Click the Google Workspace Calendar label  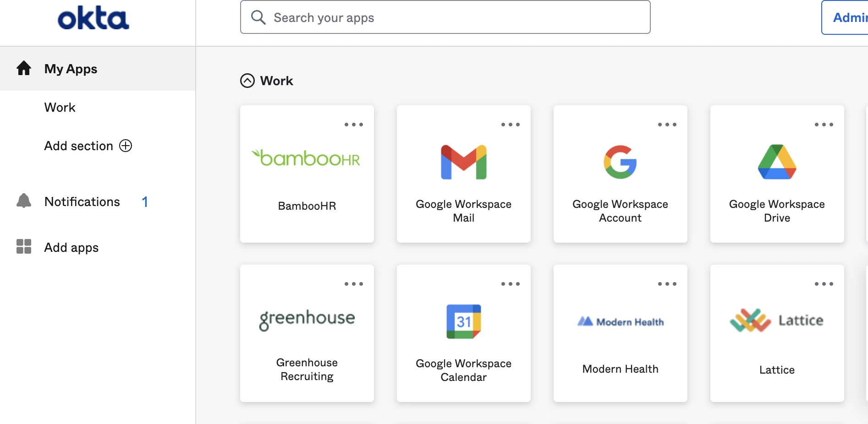click(x=464, y=370)
